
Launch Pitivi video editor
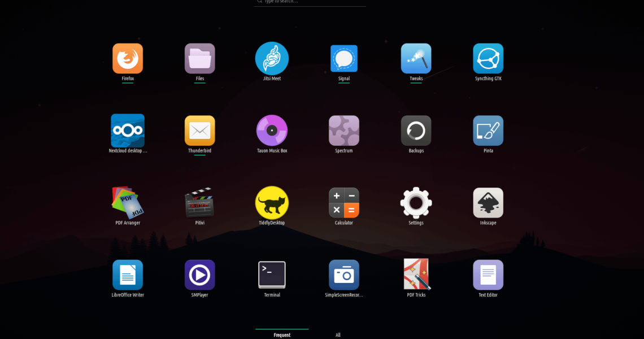coord(200,203)
